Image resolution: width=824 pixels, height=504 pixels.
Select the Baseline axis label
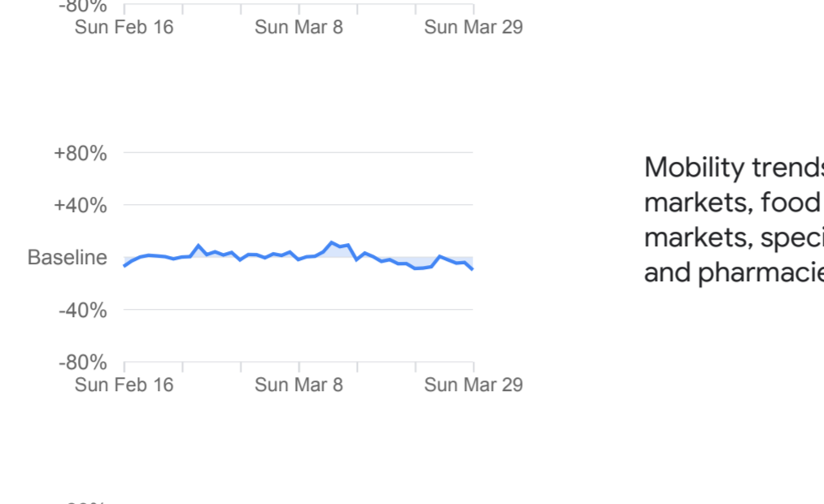(67, 258)
